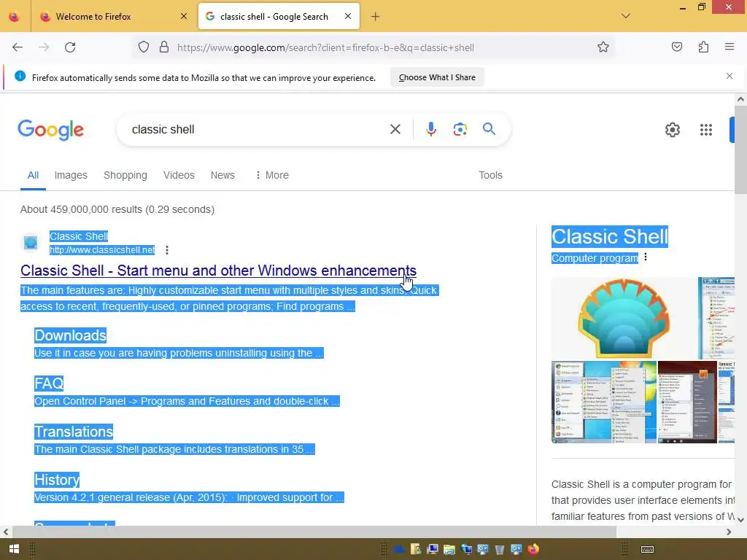This screenshot has width=747, height=560.
Task: Click the Classic Shell knowledge panel title
Action: pyautogui.click(x=610, y=237)
